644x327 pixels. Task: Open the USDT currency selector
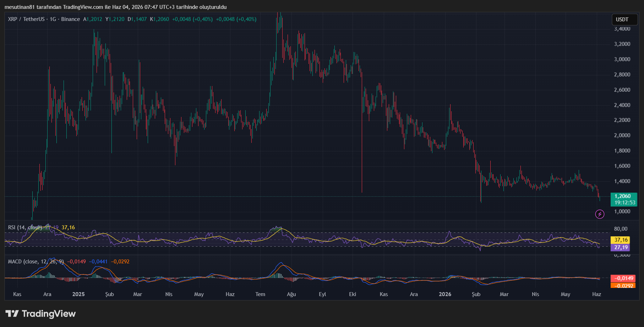tap(625, 20)
